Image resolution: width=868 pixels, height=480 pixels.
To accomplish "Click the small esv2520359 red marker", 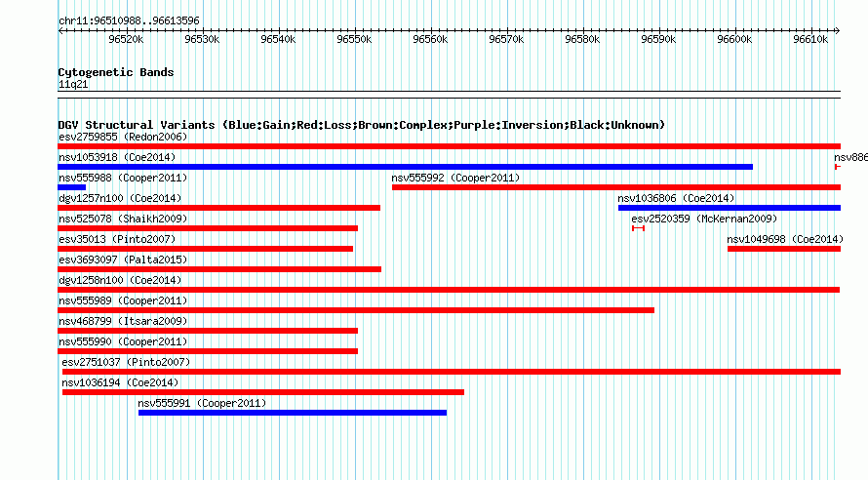I will [638, 228].
